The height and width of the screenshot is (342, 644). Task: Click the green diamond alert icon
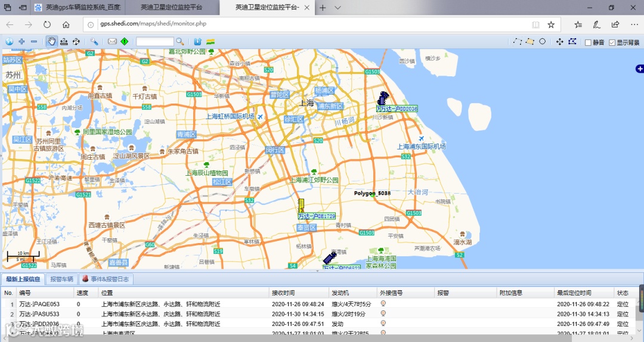click(x=124, y=42)
